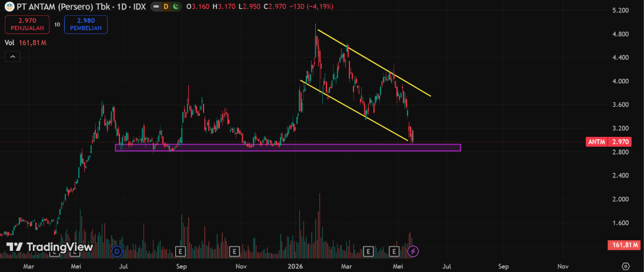Click the 2.000 price scale label
644x272 pixels.
click(x=620, y=199)
